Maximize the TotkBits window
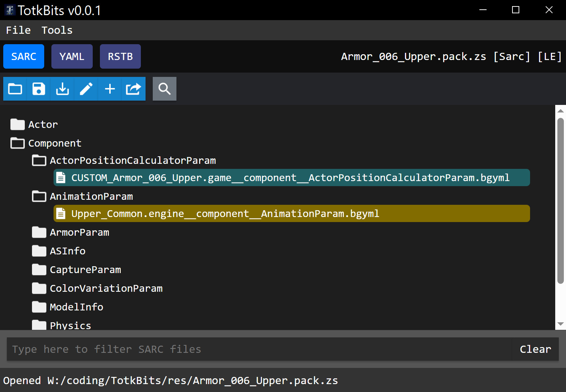 [516, 10]
